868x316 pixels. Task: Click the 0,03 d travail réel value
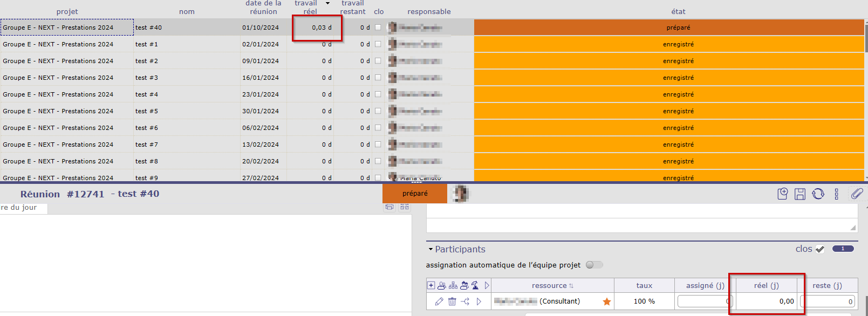pyautogui.click(x=322, y=28)
